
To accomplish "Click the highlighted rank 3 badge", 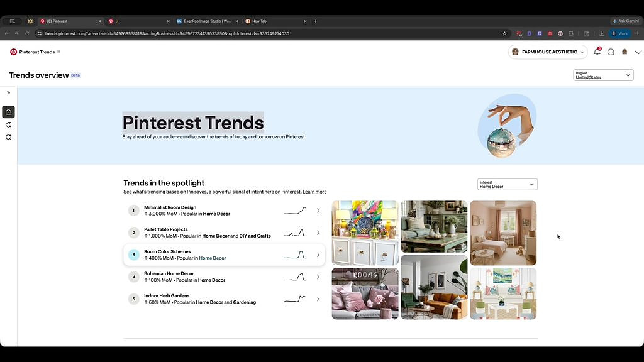I will tap(133, 255).
